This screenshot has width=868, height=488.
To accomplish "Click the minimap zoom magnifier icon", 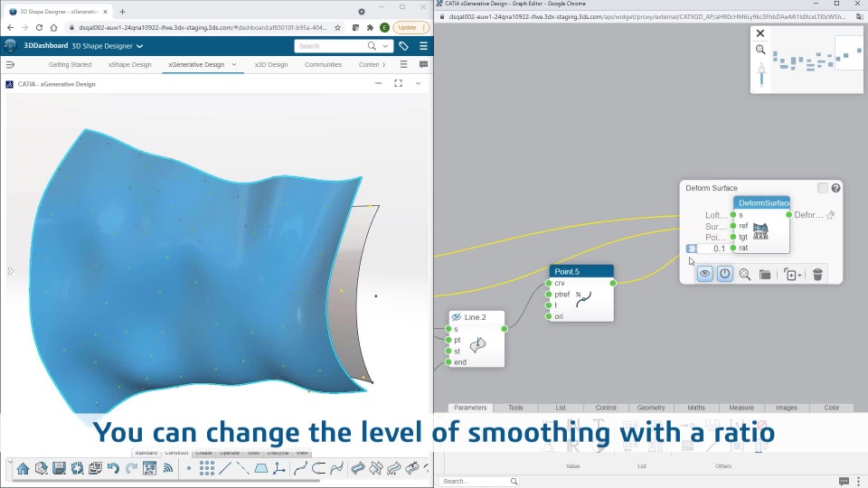I will [760, 50].
